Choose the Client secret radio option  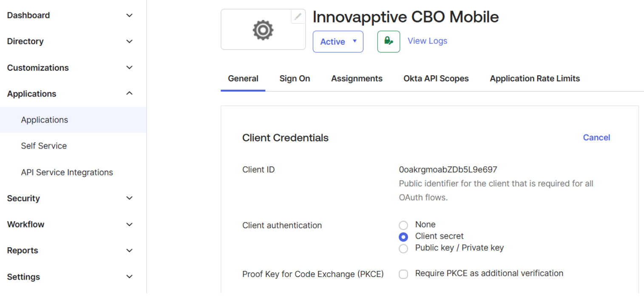pyautogui.click(x=403, y=237)
